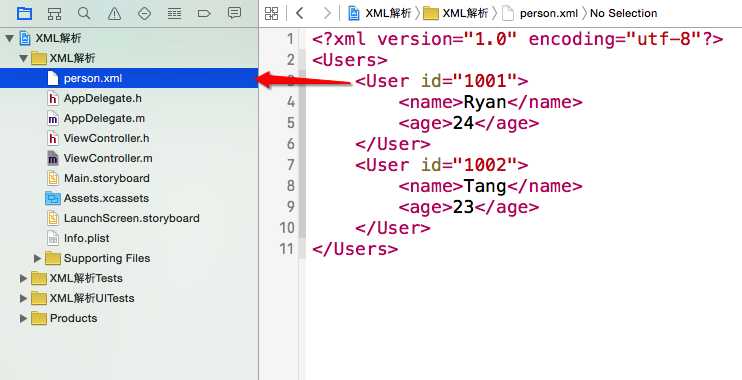Open the Test navigator diamond icon
Image resolution: width=742 pixels, height=380 pixels.
pos(144,13)
